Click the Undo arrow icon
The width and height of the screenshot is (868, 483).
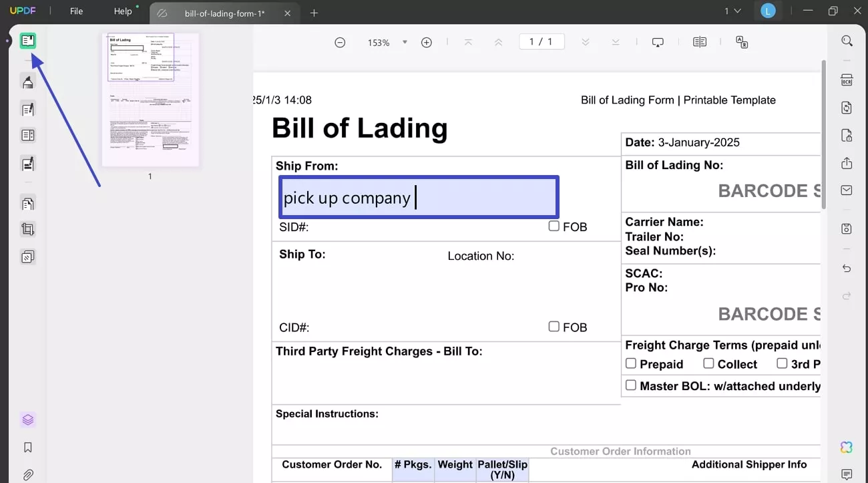pyautogui.click(x=846, y=268)
